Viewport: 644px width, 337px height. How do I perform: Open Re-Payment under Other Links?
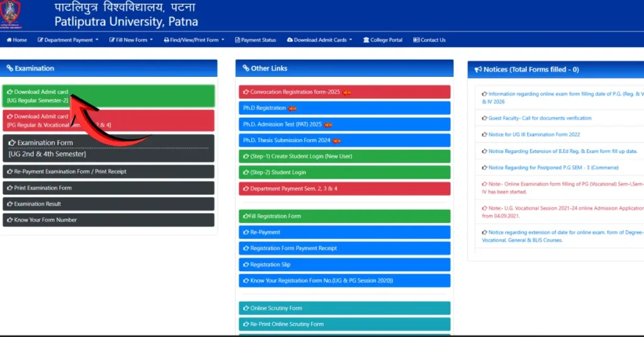tap(345, 233)
